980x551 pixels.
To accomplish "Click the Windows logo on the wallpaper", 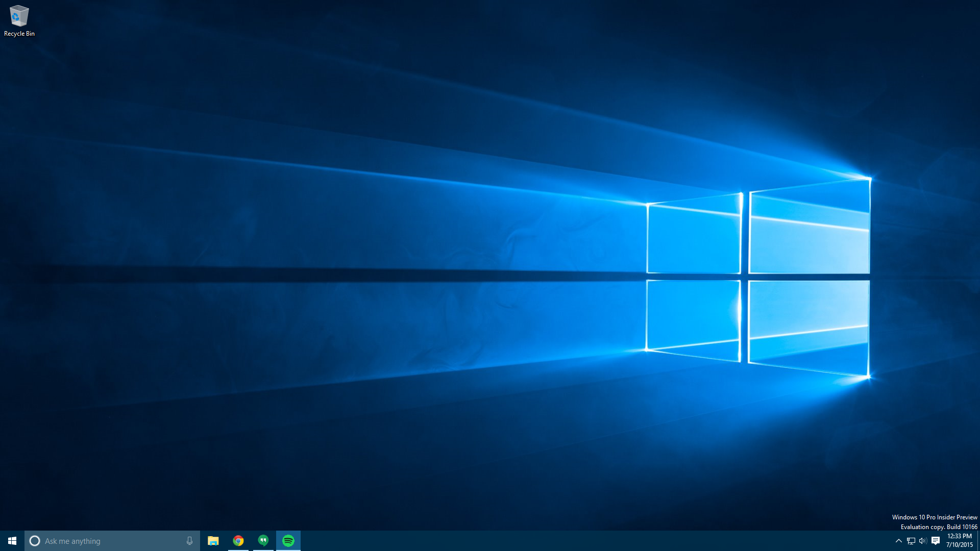I will tap(758, 278).
